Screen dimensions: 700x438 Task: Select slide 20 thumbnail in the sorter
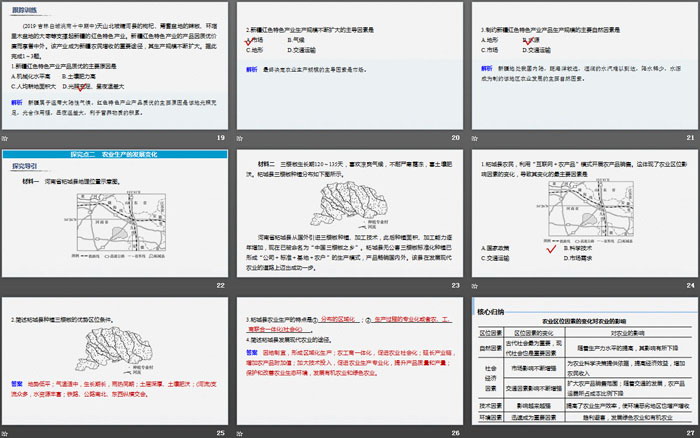350,66
